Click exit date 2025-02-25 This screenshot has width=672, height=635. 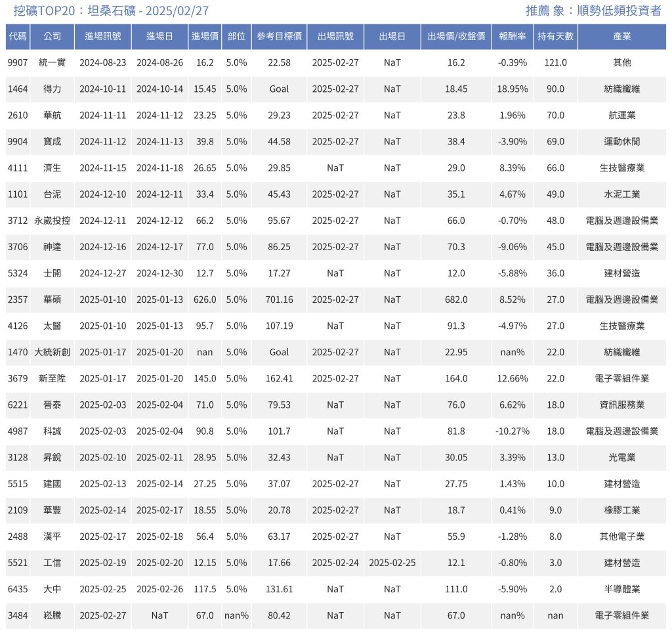pyautogui.click(x=392, y=563)
